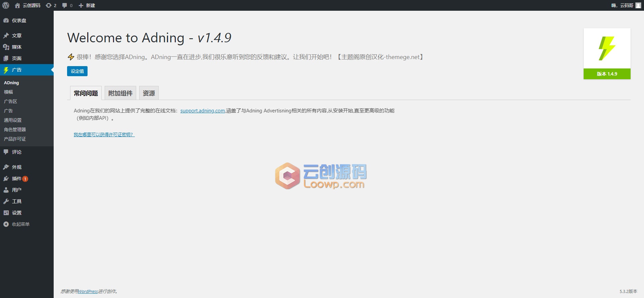Open the ADning submenu item
Viewport: 644px width, 298px height.
click(x=11, y=83)
